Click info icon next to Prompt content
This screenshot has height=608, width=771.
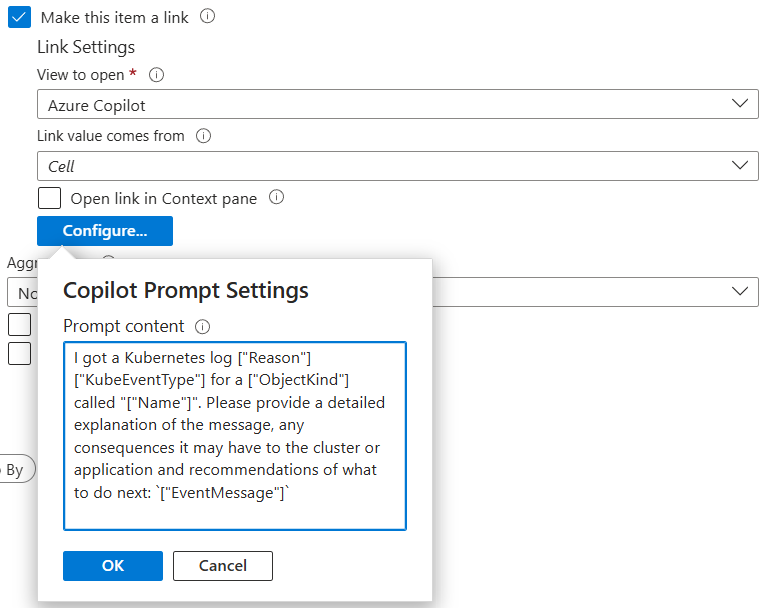(203, 326)
